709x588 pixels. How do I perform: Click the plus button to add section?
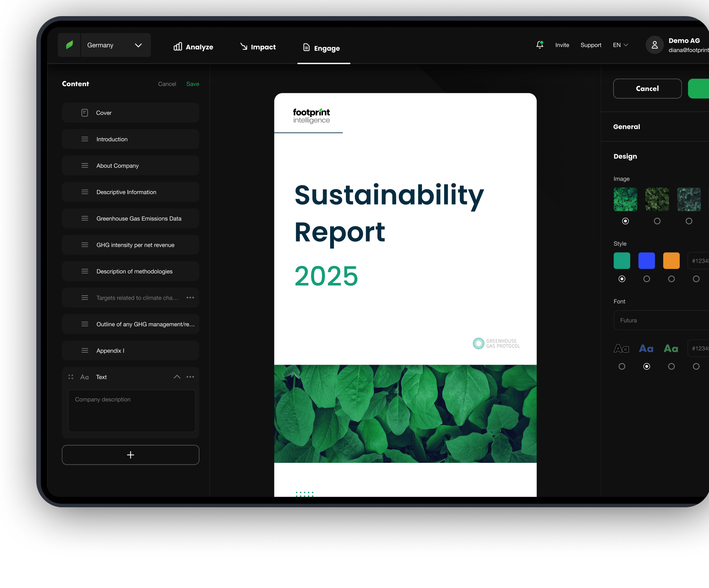click(x=130, y=455)
